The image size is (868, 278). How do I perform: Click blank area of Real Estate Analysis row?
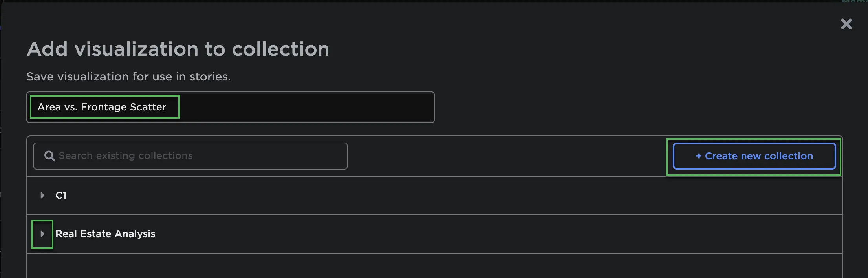click(x=471, y=234)
